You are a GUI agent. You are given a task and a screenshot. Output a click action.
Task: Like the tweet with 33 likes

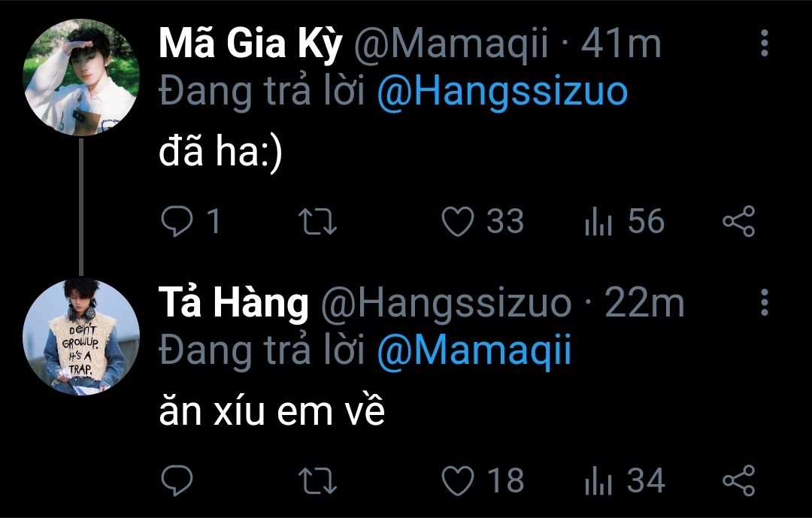pyautogui.click(x=457, y=222)
